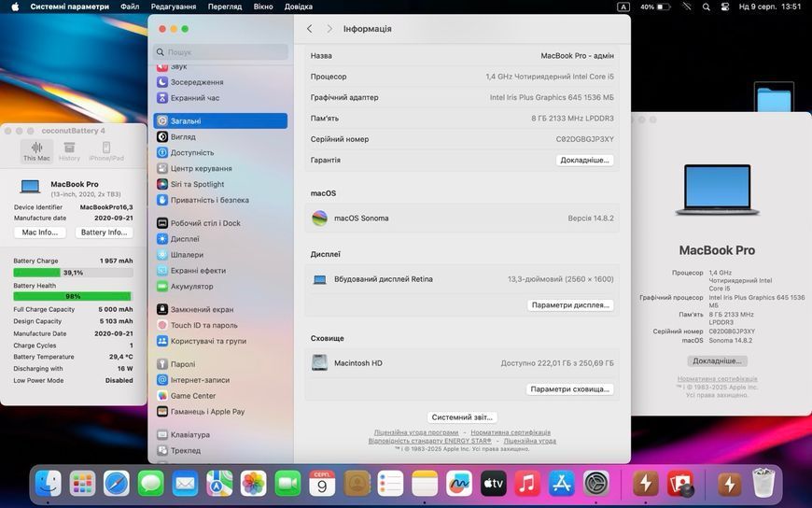This screenshot has height=508, width=812.
Task: Open the Apple menu
Action: coord(15,7)
